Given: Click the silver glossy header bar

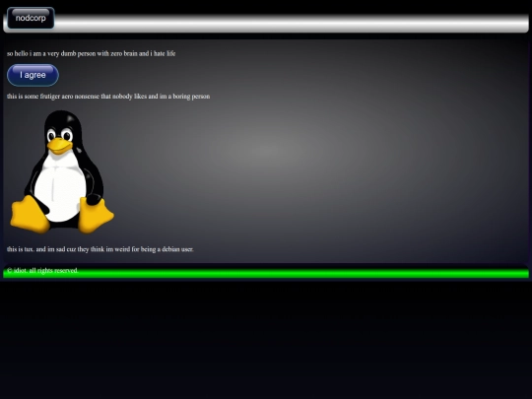Looking at the screenshot, I should click(x=291, y=24).
